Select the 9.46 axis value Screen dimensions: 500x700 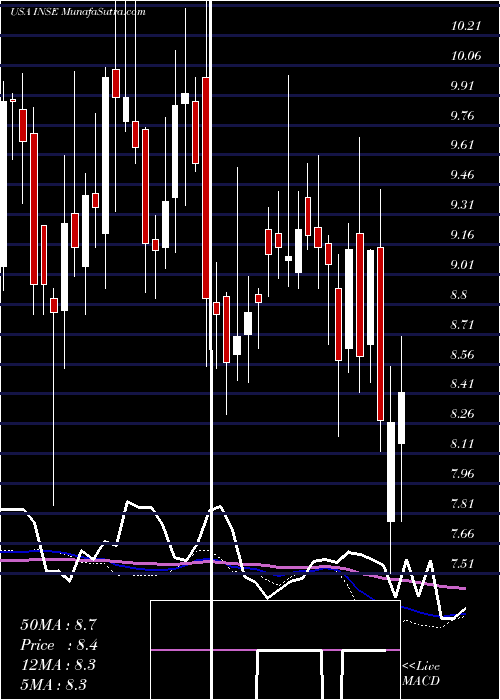[464, 175]
